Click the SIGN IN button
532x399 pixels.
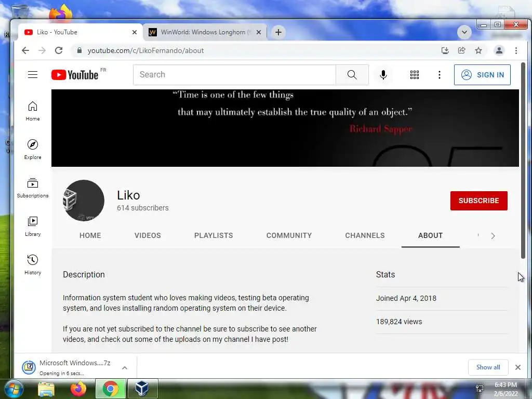(482, 75)
